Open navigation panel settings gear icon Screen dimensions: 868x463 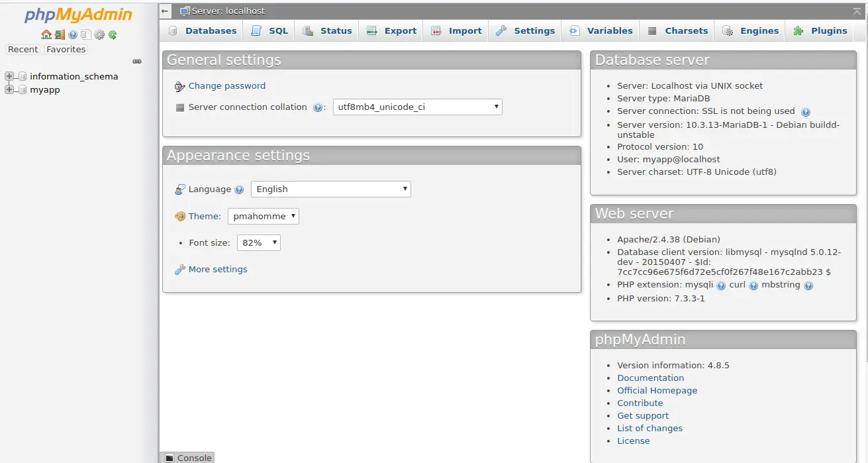click(99, 35)
